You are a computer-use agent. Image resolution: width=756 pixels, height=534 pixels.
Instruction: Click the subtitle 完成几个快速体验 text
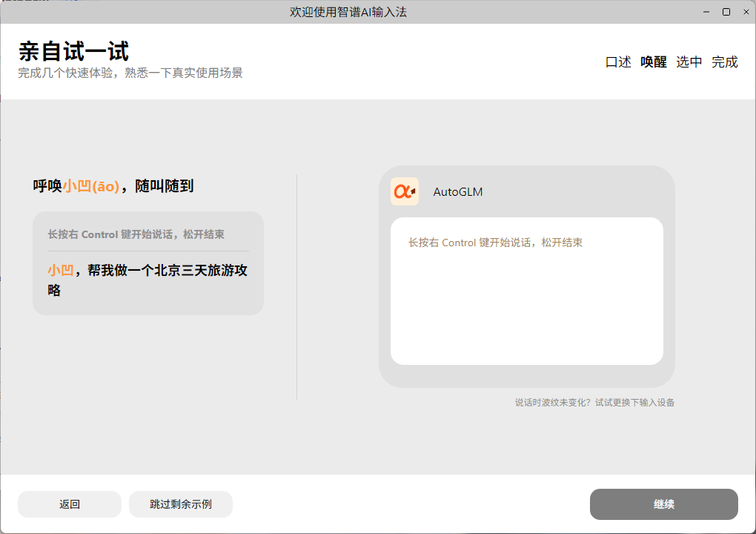(130, 73)
